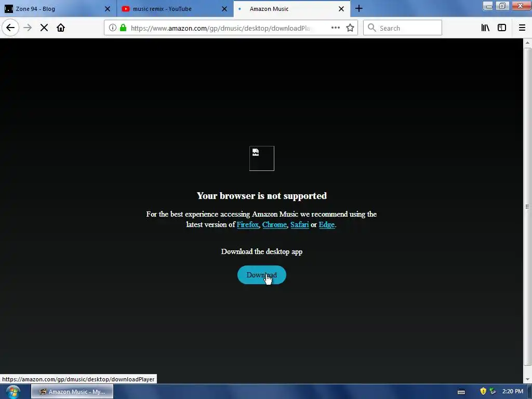The image size is (532, 399).
Task: Click the yellow security shield tray icon
Action: coord(483,392)
